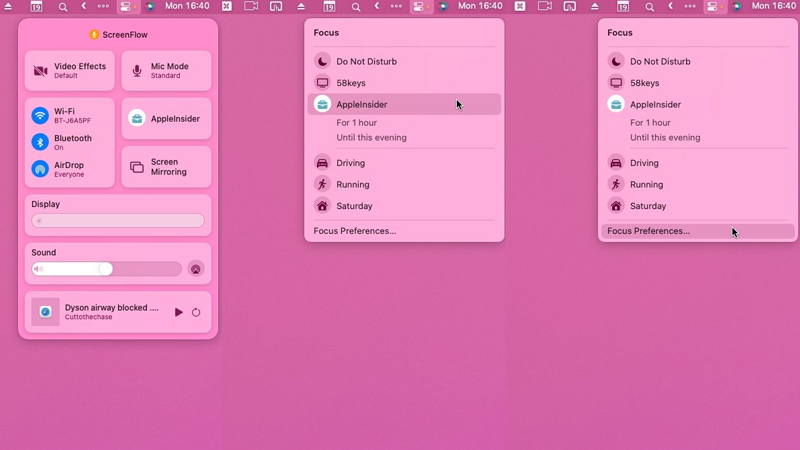Click the 'Dyson airway blocked ....' title
Screen dimensions: 800x450
coord(112,308)
